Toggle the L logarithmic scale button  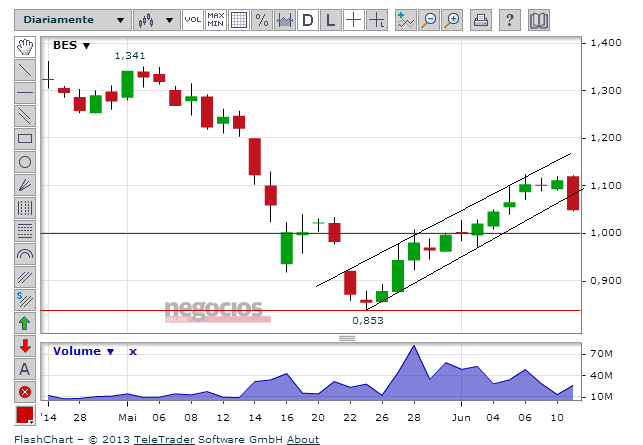coord(331,20)
